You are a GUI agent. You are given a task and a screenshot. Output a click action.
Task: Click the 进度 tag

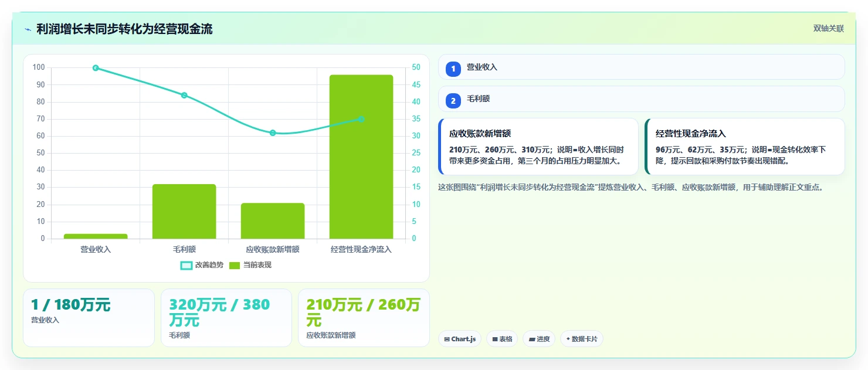point(539,339)
